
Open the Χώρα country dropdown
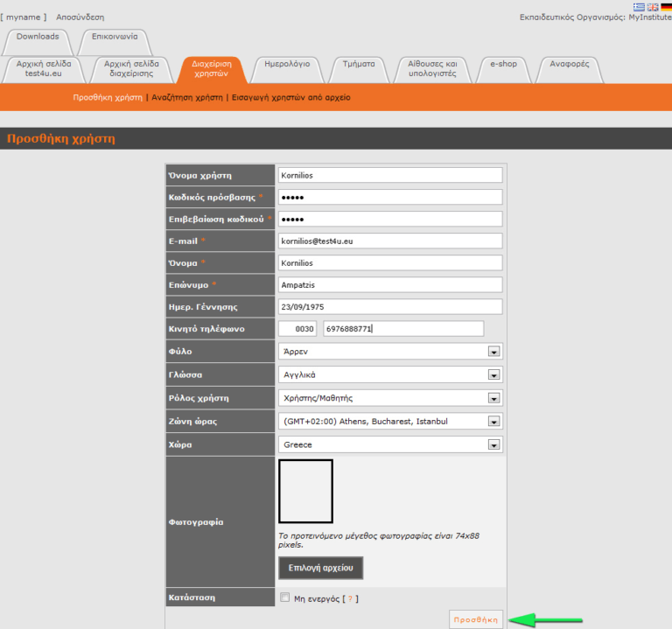[x=493, y=445]
